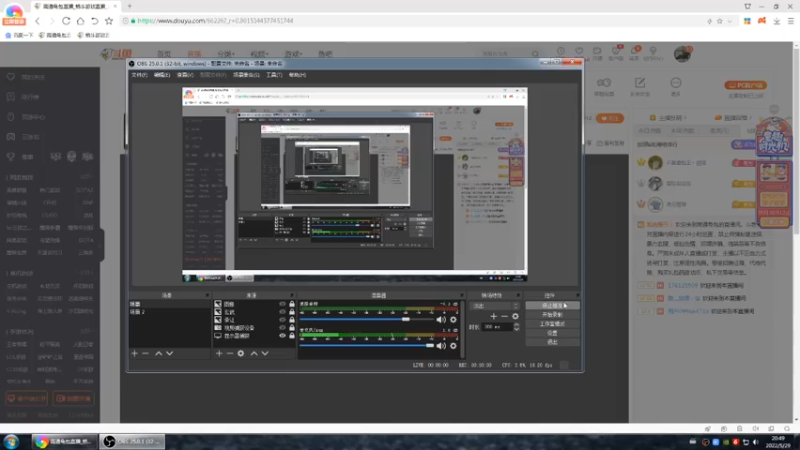This screenshot has height=450, width=800.
Task: Add a scene transition with plus icon
Action: pos(493,316)
